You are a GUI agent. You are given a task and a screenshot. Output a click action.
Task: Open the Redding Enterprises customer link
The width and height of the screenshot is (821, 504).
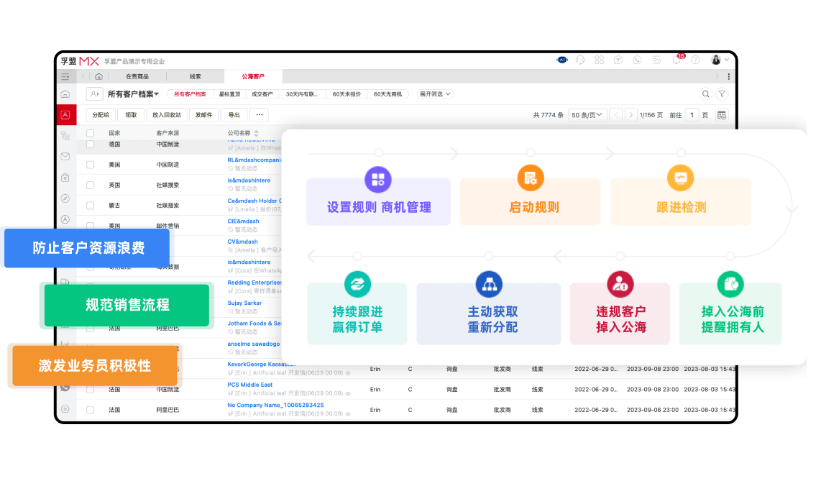(252, 282)
